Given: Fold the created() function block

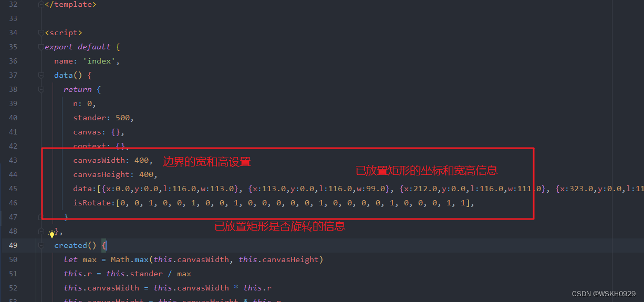Looking at the screenshot, I should 41,245.
